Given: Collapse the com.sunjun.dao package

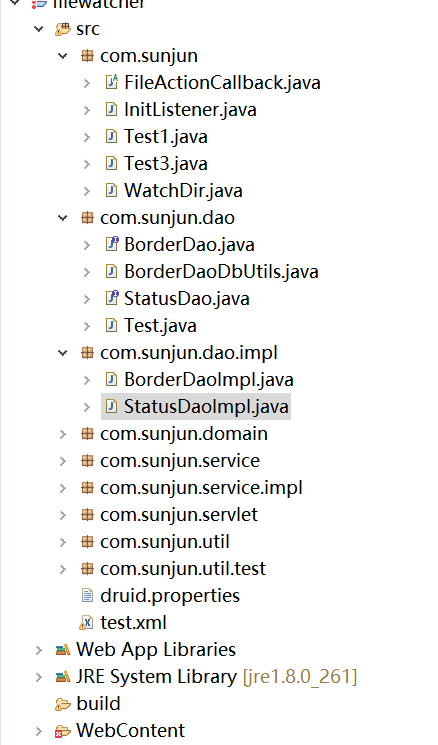Looking at the screenshot, I should tap(63, 218).
